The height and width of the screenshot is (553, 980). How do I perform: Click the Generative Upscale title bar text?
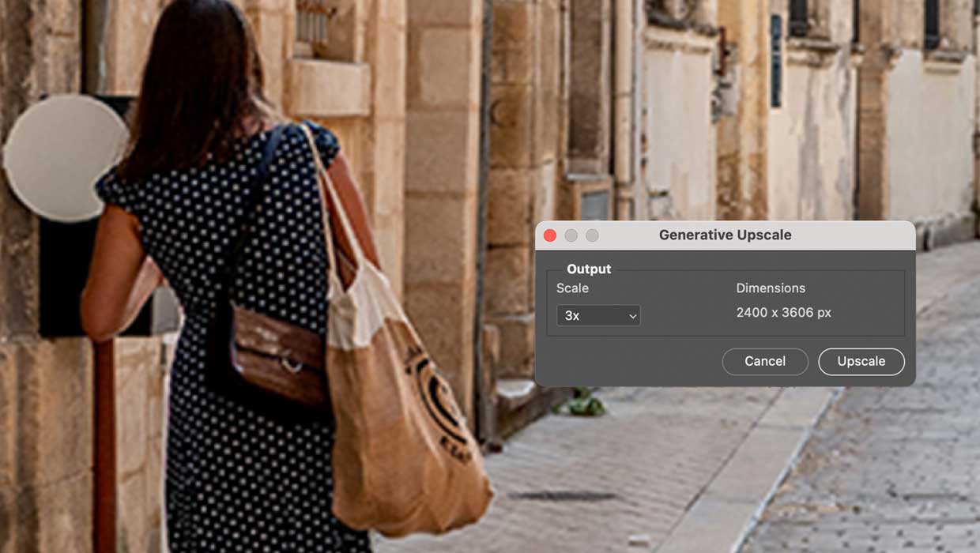pyautogui.click(x=725, y=235)
